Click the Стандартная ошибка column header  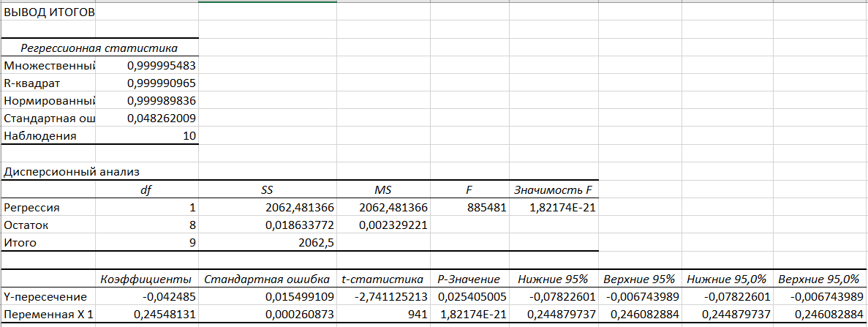[x=268, y=278]
